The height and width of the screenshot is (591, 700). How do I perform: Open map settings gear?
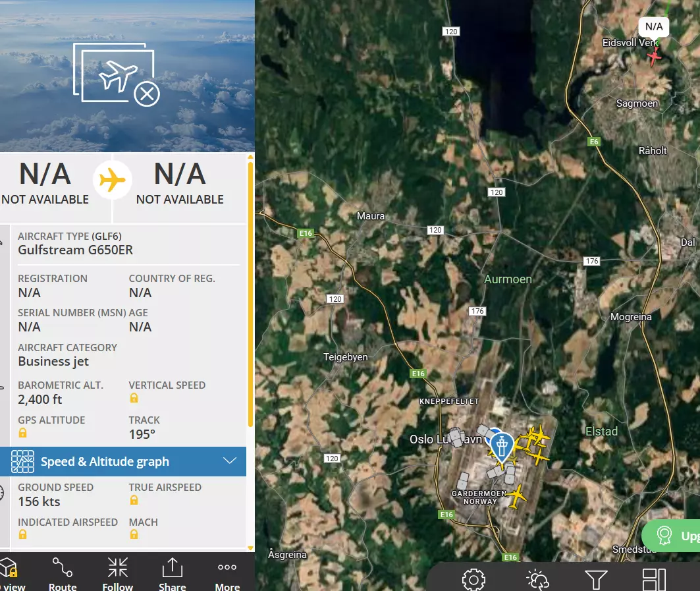point(473,580)
